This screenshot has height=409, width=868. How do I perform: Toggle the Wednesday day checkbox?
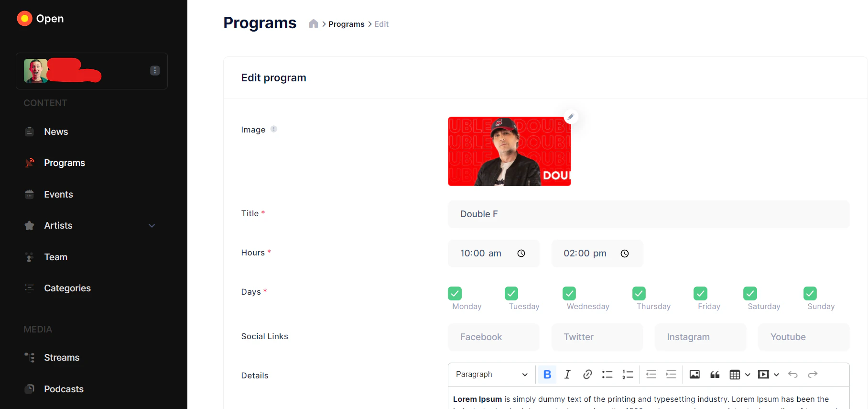click(569, 293)
